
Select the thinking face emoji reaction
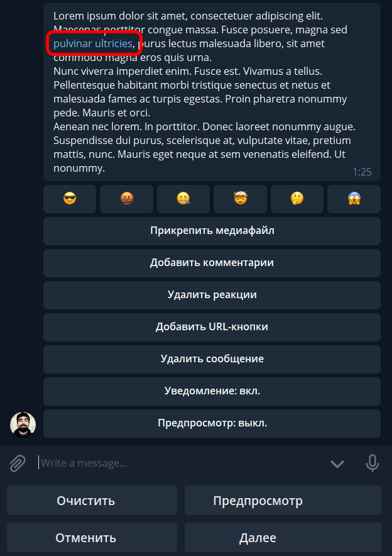coord(297,199)
